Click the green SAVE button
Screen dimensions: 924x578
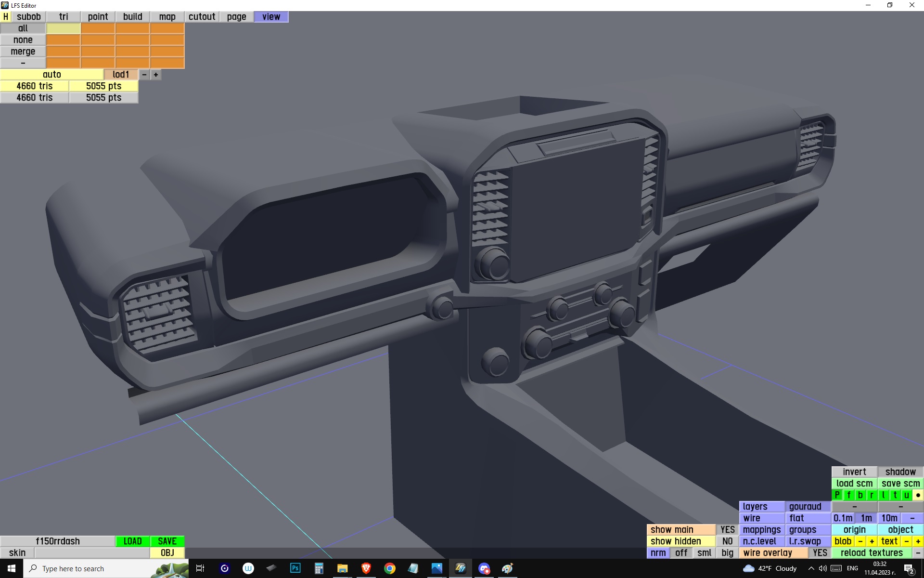[x=167, y=541]
